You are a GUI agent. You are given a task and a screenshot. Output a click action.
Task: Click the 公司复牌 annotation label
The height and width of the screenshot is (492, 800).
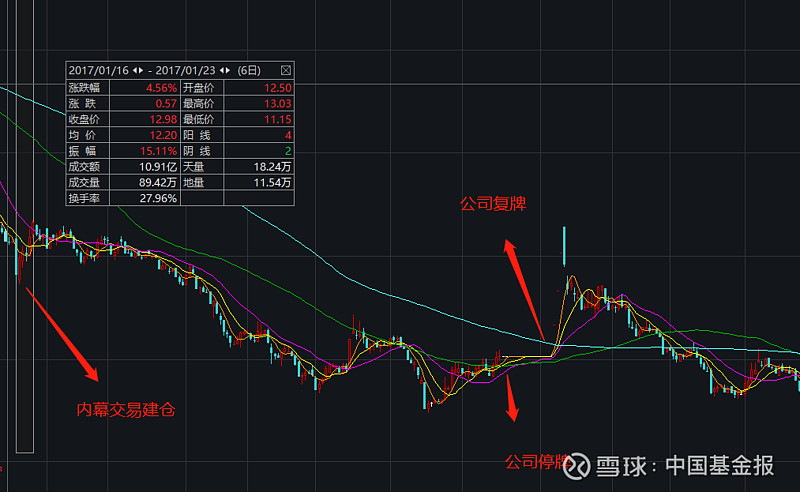(493, 205)
